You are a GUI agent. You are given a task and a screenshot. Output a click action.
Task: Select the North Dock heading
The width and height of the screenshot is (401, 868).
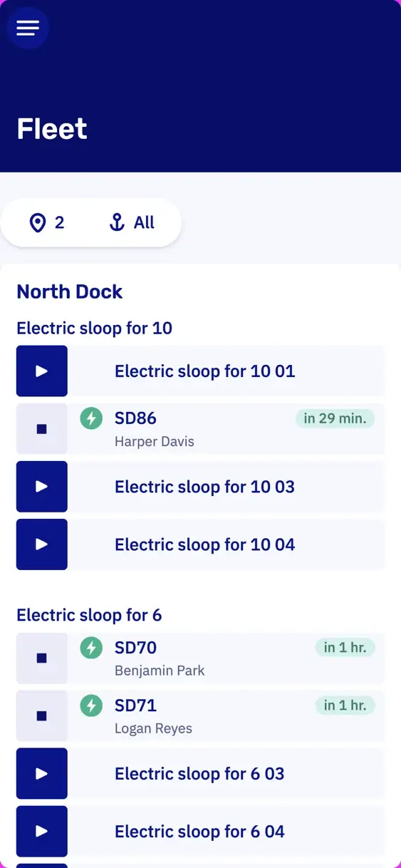coord(70,291)
